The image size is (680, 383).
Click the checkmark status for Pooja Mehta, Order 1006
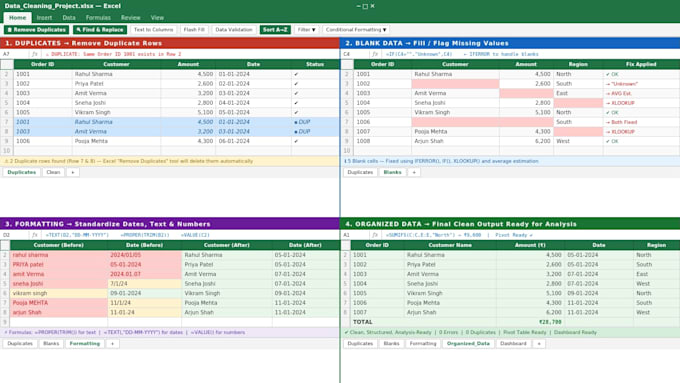[x=296, y=141]
